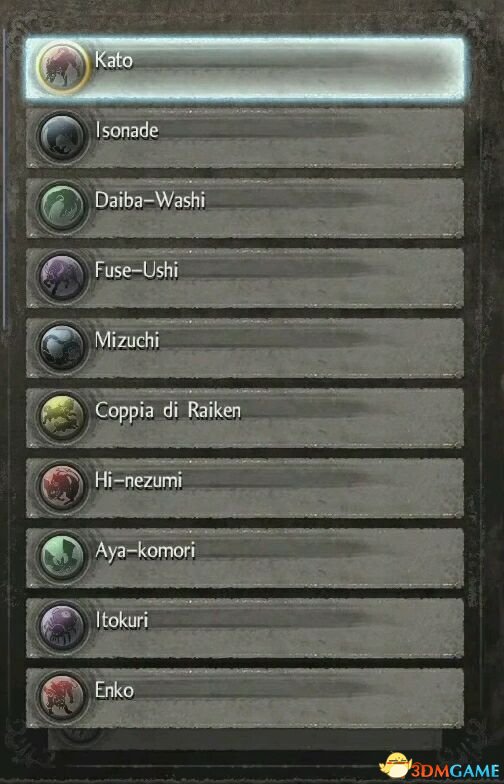Image resolution: width=504 pixels, height=784 pixels.
Task: Click the Mizuchi dragon spirit icon
Action: pyautogui.click(x=62, y=347)
